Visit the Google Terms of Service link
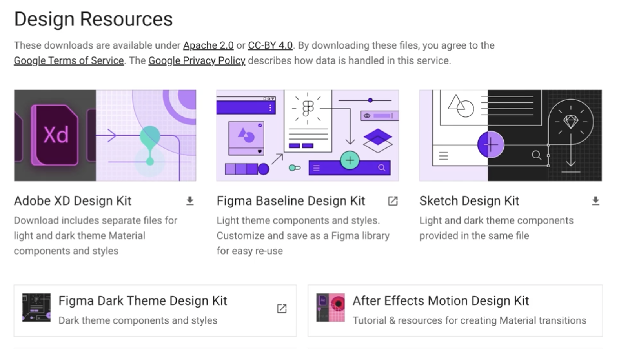 [69, 61]
